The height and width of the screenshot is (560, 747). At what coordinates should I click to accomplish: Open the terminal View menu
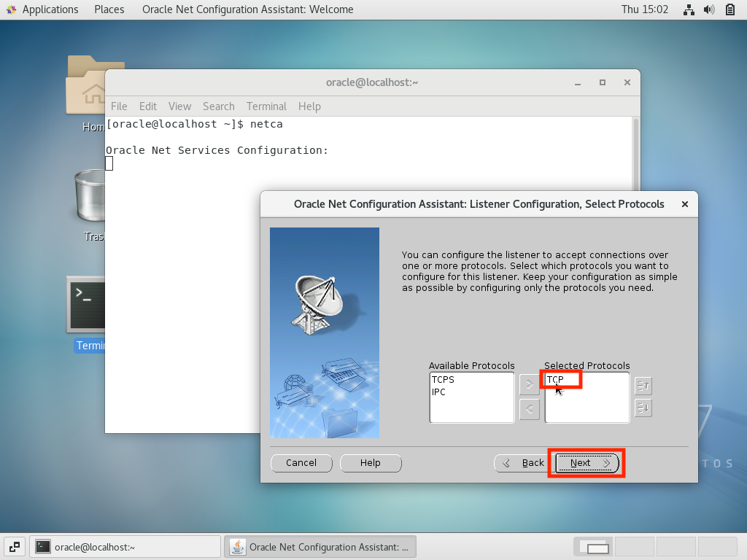179,106
